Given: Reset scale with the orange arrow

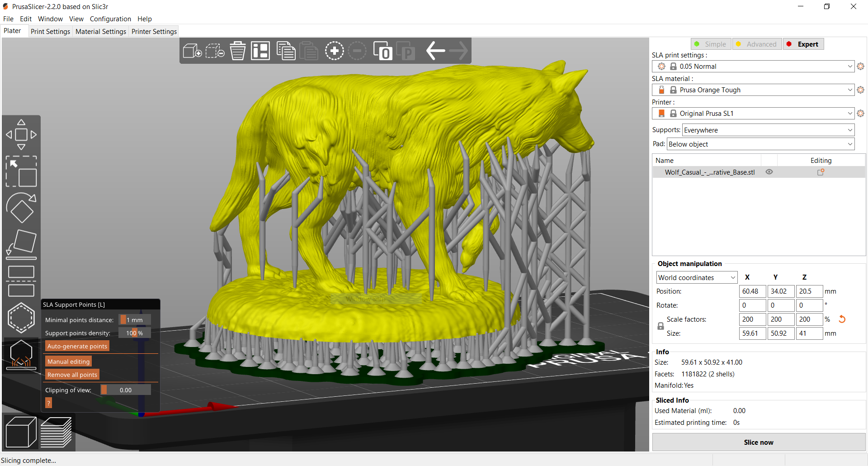Looking at the screenshot, I should (842, 319).
